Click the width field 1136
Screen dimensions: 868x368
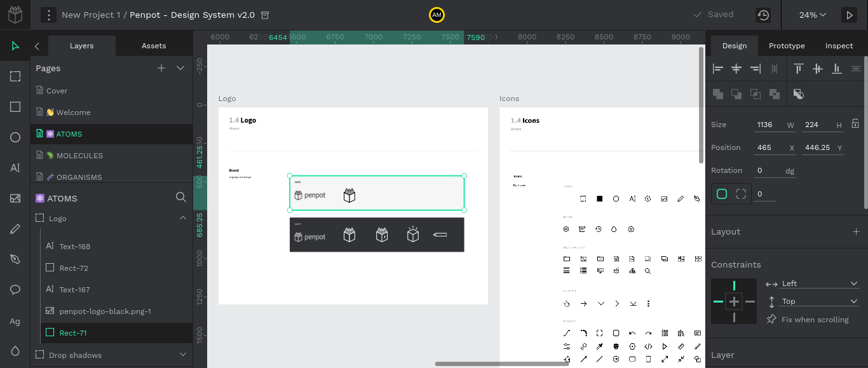[775, 125]
